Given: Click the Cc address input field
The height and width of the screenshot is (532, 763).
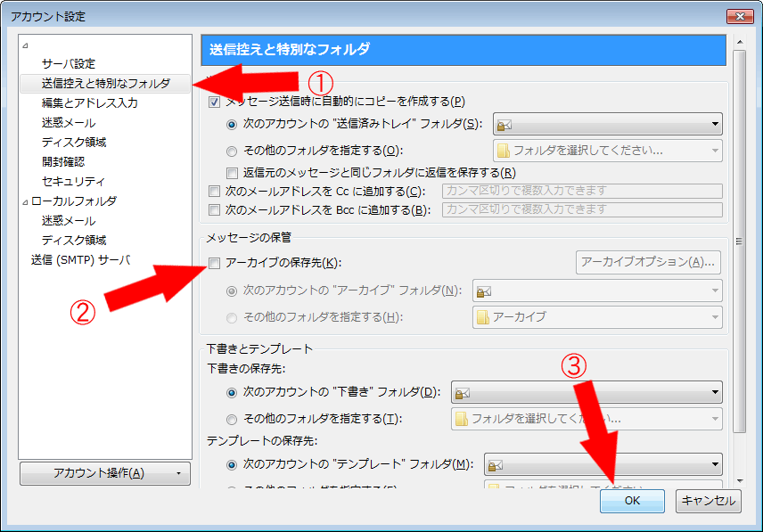Looking at the screenshot, I should click(582, 191).
